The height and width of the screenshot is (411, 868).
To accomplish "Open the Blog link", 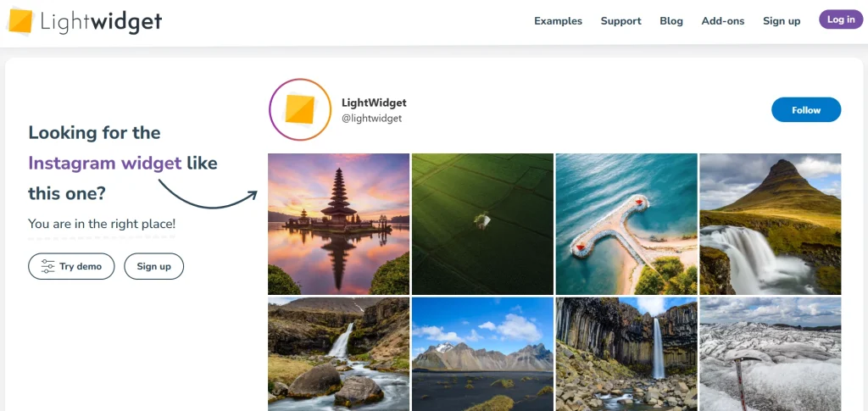I will click(x=670, y=21).
